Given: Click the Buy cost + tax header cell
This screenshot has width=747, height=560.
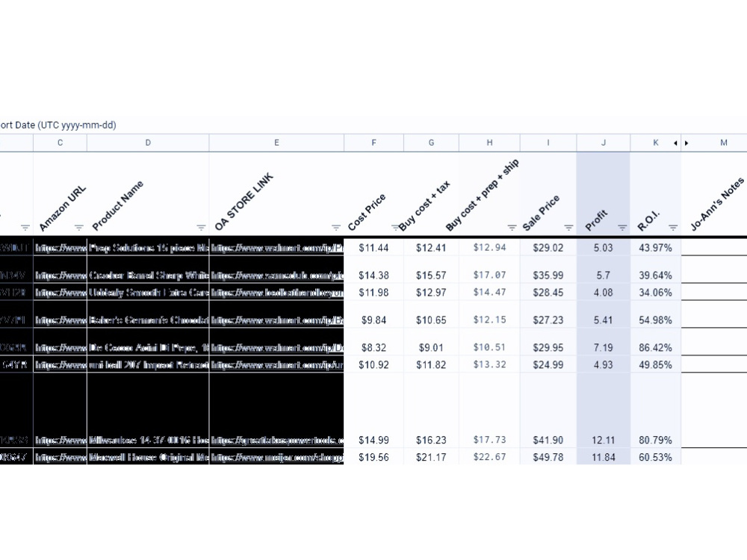Looking at the screenshot, I should pos(431,194).
